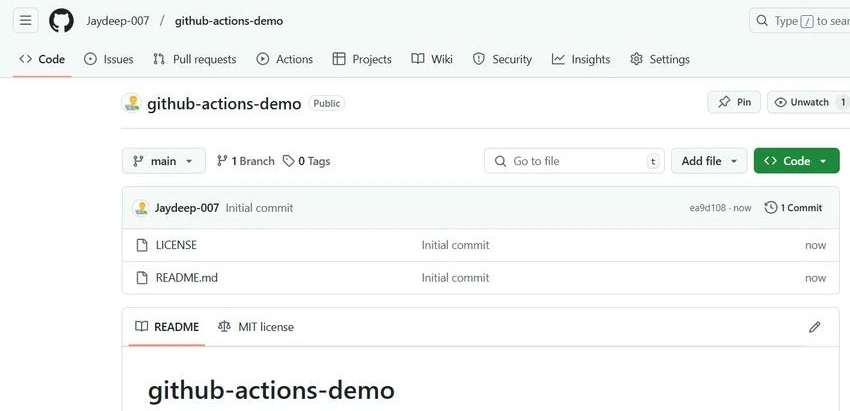Click the Public visibility badge
Image resolution: width=850 pixels, height=411 pixels.
click(x=327, y=103)
